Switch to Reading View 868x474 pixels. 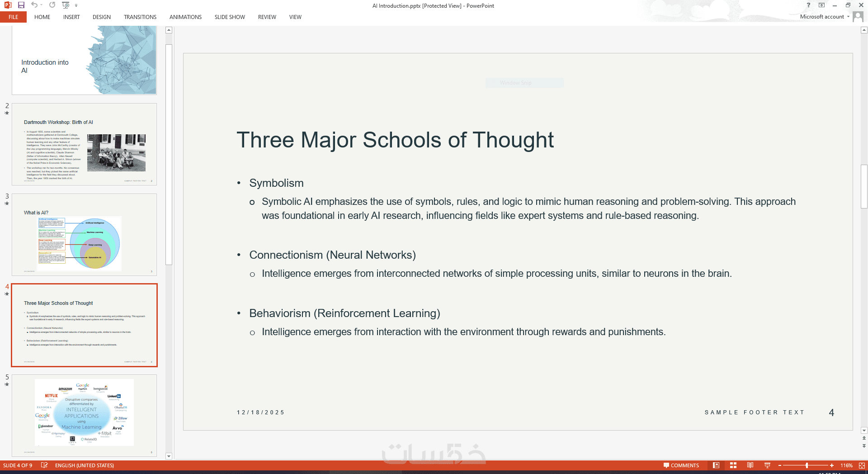pos(750,465)
